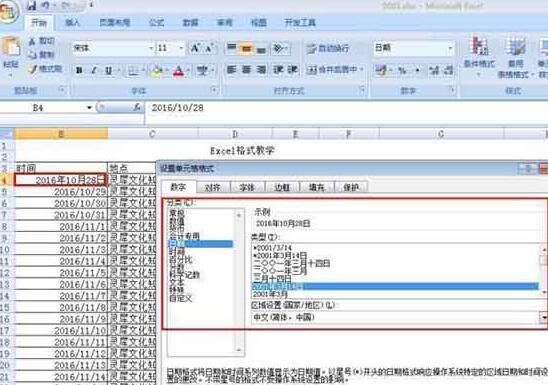
Task: Toggle 自动换行 wrap text
Action: point(328,48)
